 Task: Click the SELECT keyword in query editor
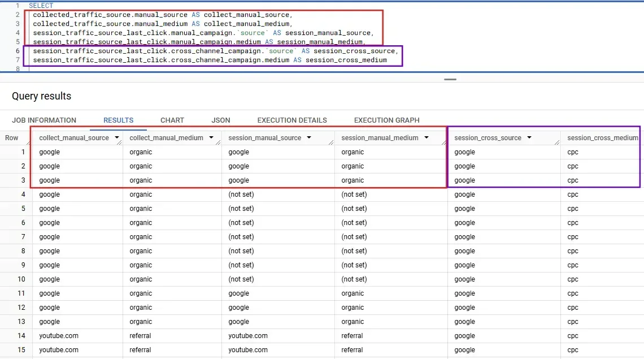click(41, 6)
